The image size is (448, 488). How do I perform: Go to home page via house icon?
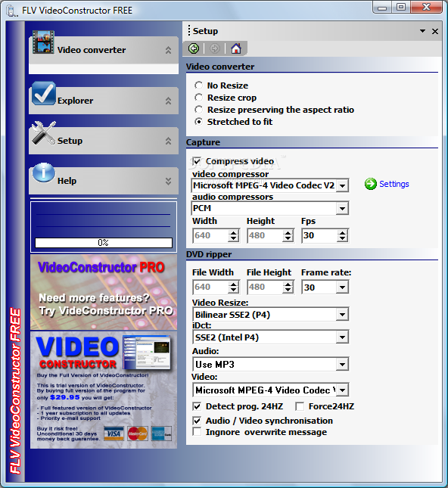click(235, 48)
